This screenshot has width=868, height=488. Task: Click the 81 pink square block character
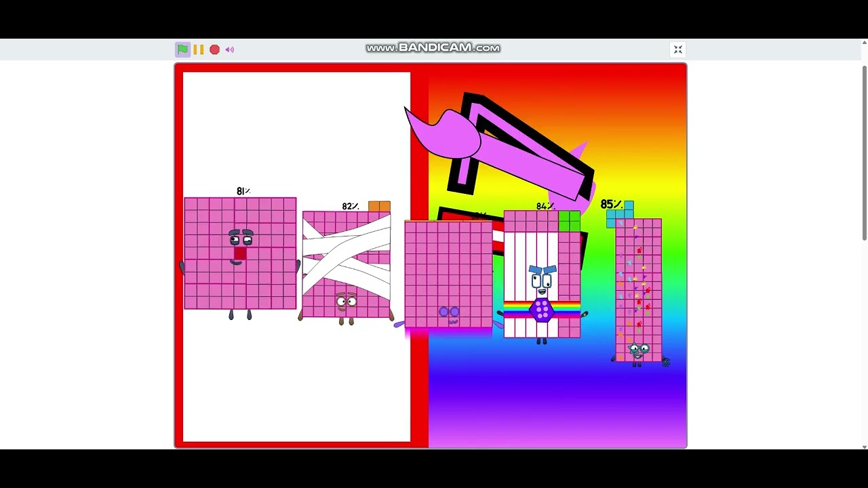[240, 253]
